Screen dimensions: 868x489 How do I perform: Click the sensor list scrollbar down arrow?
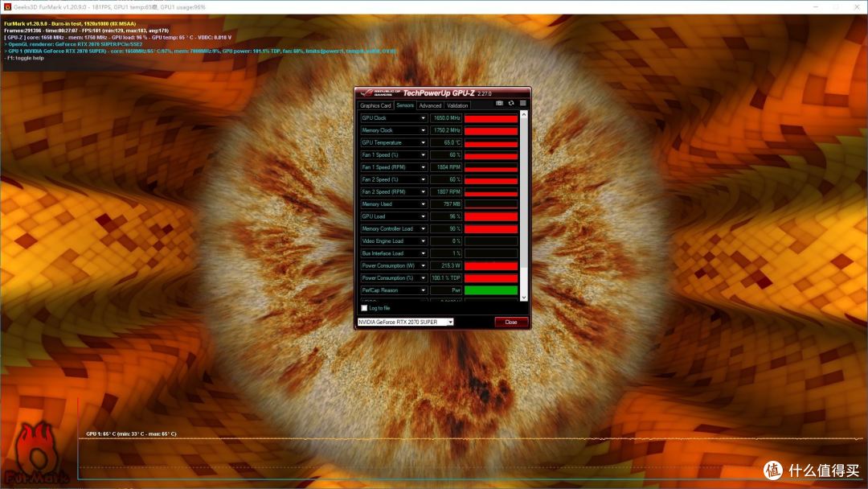click(524, 298)
